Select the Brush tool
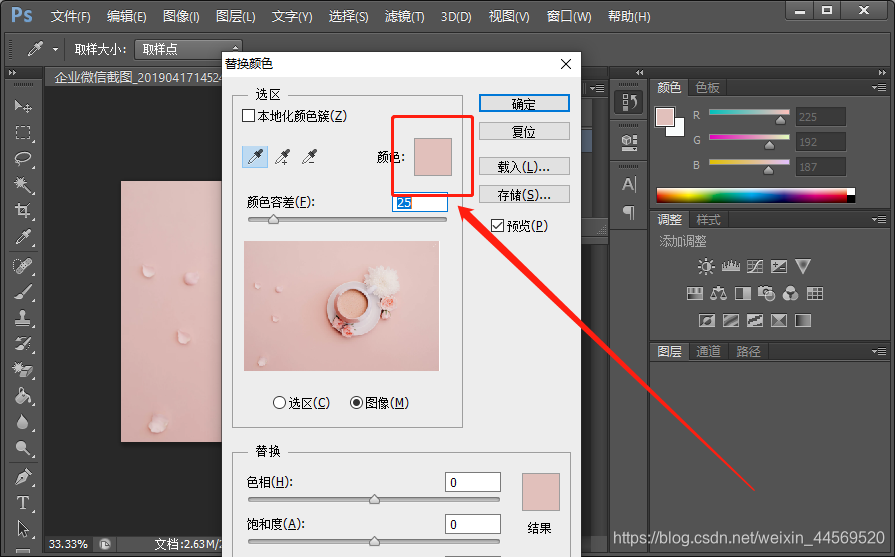This screenshot has width=895, height=557. tap(23, 292)
